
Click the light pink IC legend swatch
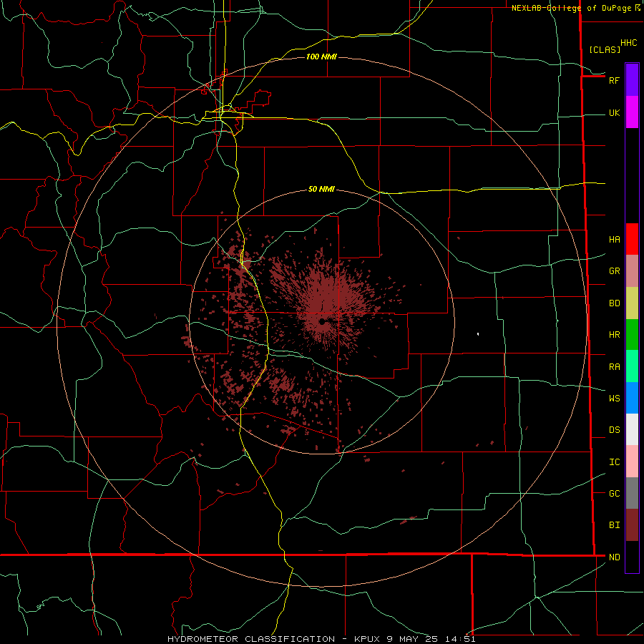[x=632, y=462]
